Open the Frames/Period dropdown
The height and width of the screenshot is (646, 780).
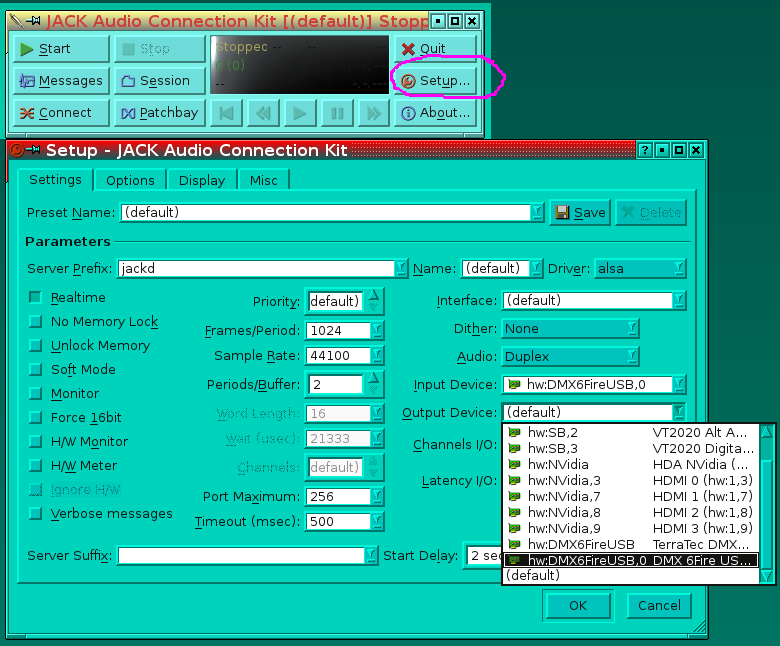[x=377, y=331]
